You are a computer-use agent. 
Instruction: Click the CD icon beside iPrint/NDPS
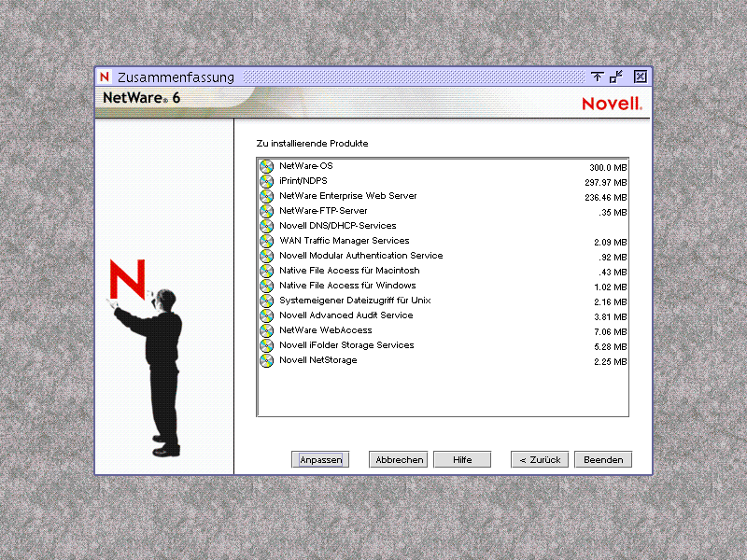(x=266, y=181)
